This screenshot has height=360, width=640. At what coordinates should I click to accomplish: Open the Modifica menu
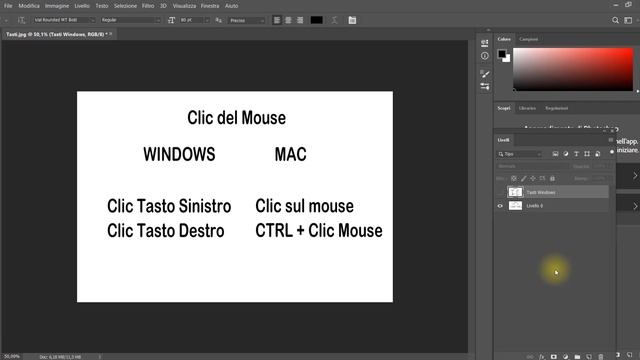click(x=29, y=6)
